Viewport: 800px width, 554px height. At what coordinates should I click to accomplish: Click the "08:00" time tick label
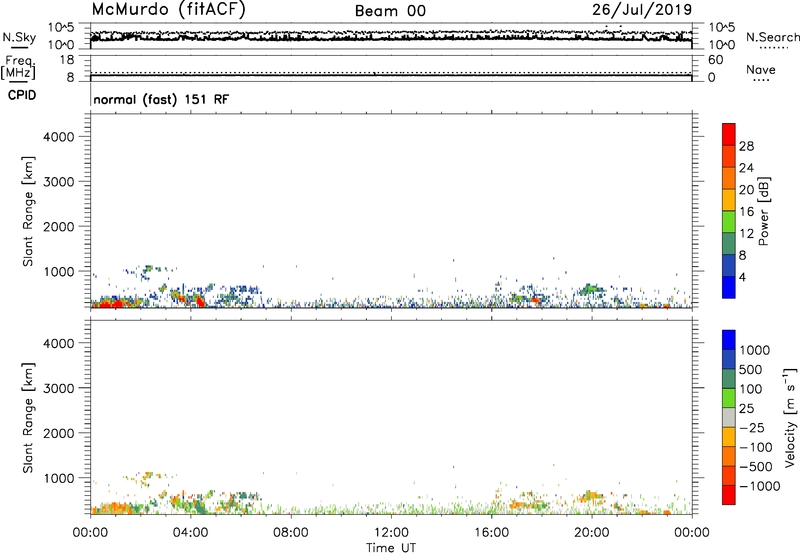pyautogui.click(x=291, y=533)
